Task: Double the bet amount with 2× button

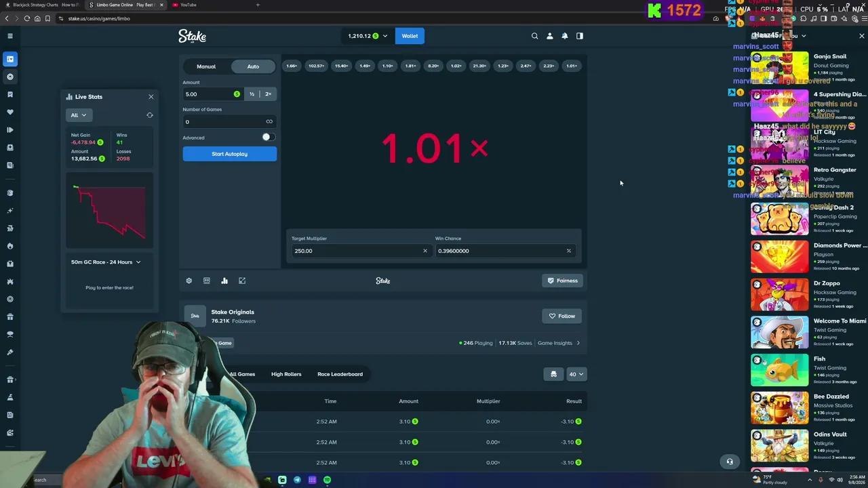Action: click(268, 94)
